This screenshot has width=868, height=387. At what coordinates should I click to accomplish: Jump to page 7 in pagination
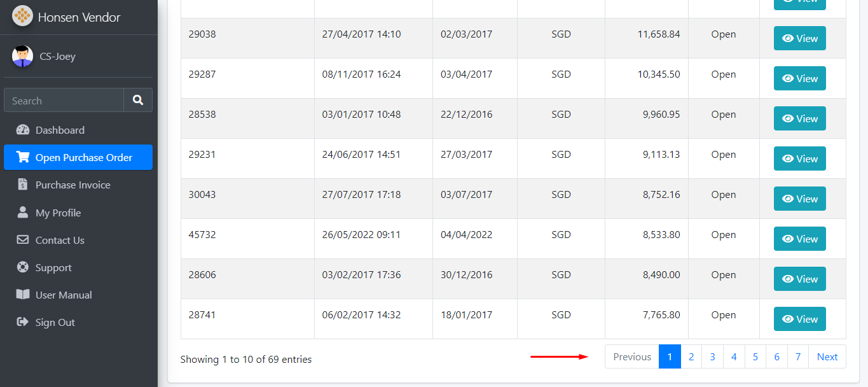798,356
